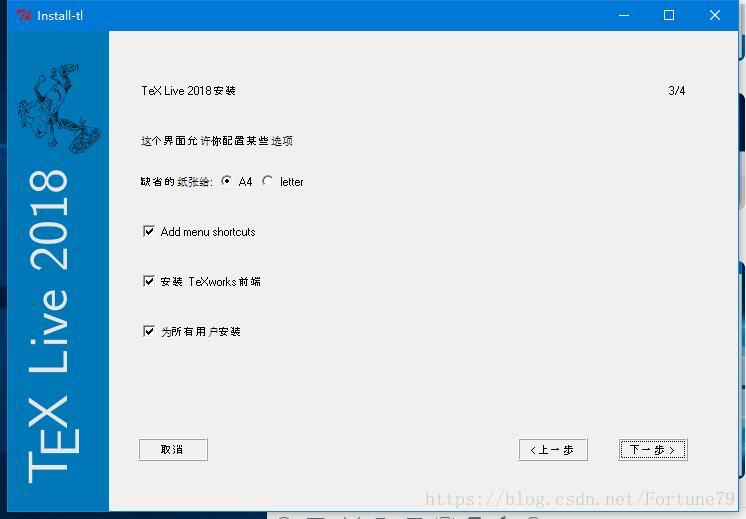
Task: Toggle the 为所有用户安装 checkbox
Action: coord(149,331)
